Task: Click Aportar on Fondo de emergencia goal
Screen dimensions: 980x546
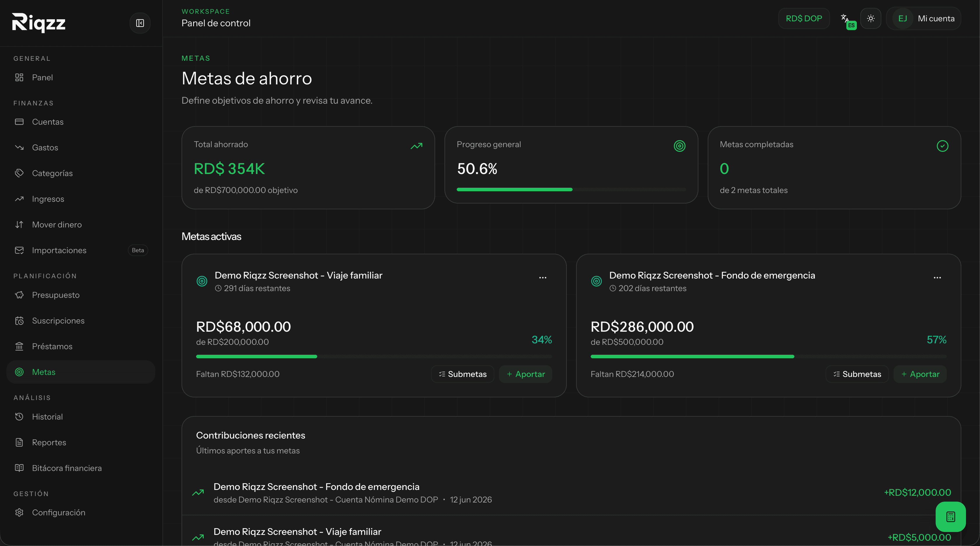Action: tap(920, 374)
